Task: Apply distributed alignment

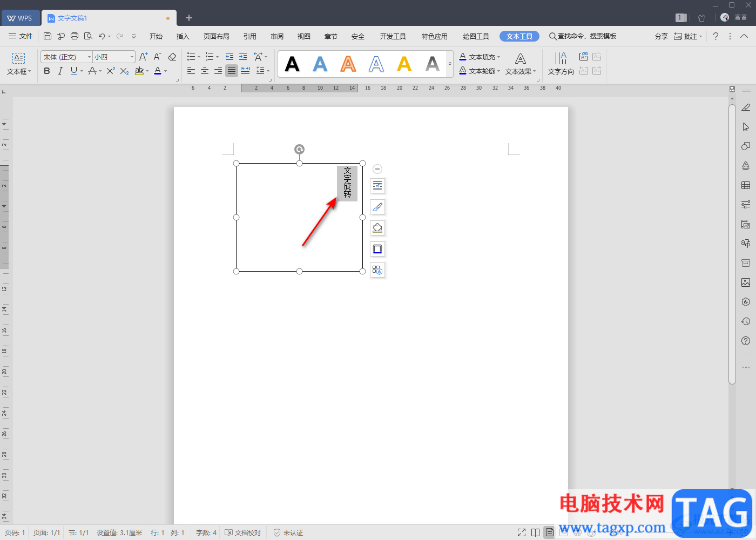Action: point(245,71)
